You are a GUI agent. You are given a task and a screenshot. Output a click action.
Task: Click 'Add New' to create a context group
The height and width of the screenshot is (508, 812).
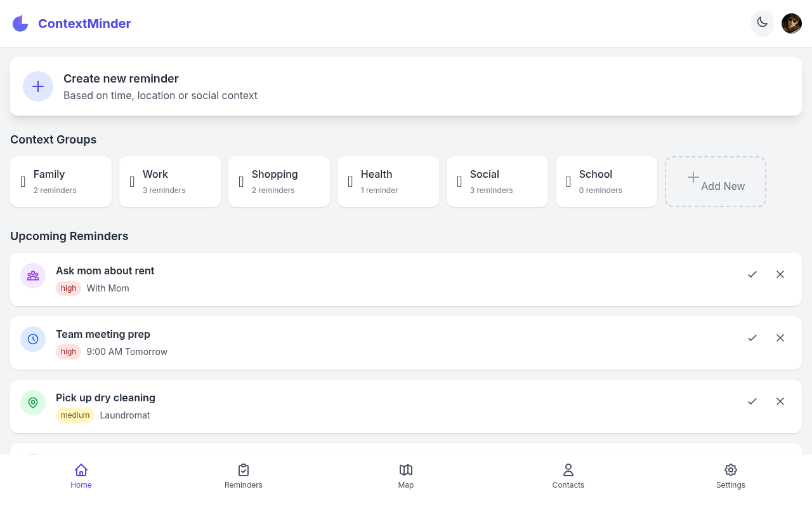click(716, 181)
